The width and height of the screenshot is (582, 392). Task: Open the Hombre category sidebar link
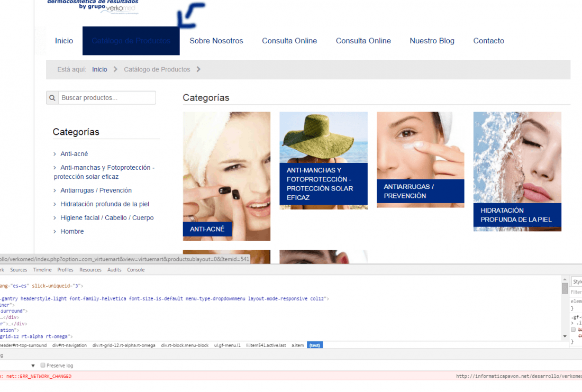coord(72,232)
